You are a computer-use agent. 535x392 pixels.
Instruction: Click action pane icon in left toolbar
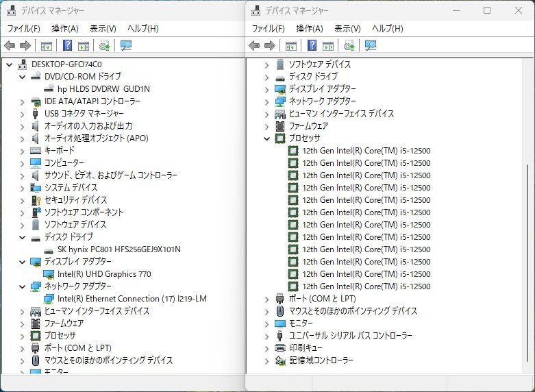(x=84, y=45)
